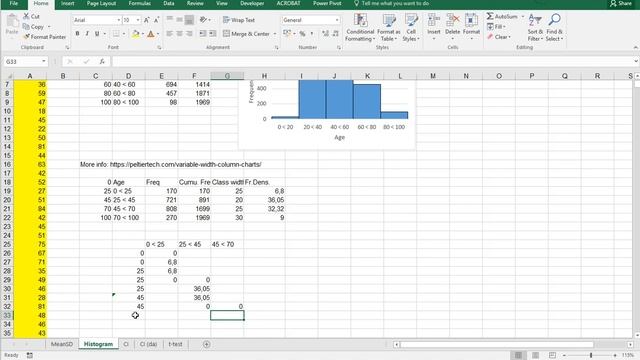Switch to the Insert ribbon tab
640x360 pixels.
(x=67, y=3)
